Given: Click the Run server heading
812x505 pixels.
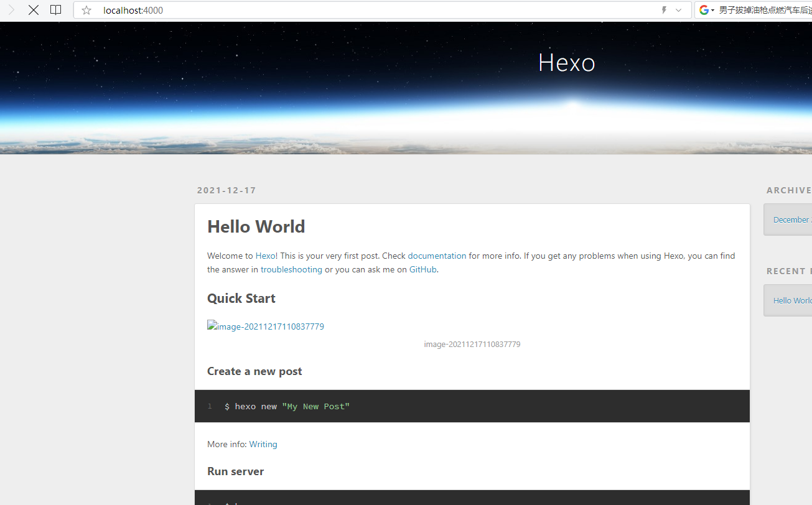Looking at the screenshot, I should pos(235,471).
